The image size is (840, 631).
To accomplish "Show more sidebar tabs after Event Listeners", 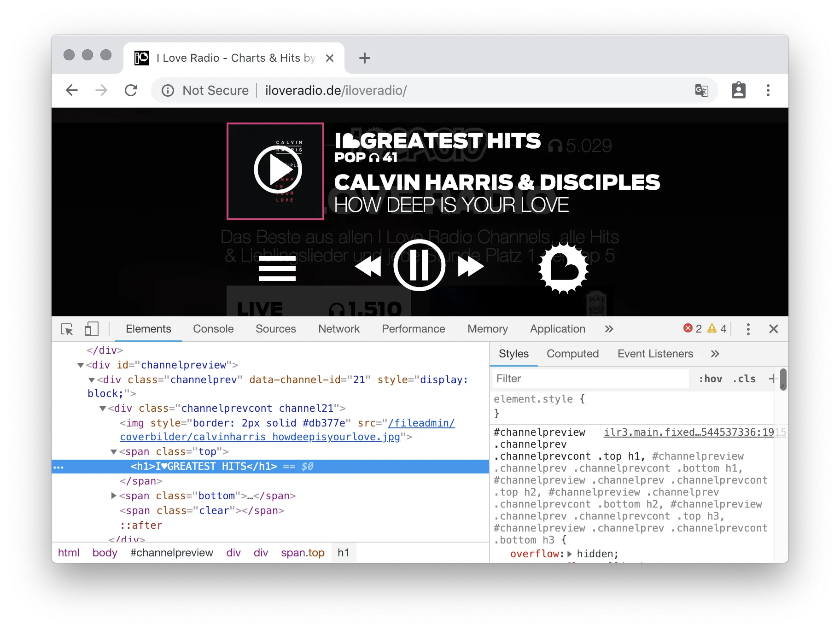I will 715,354.
